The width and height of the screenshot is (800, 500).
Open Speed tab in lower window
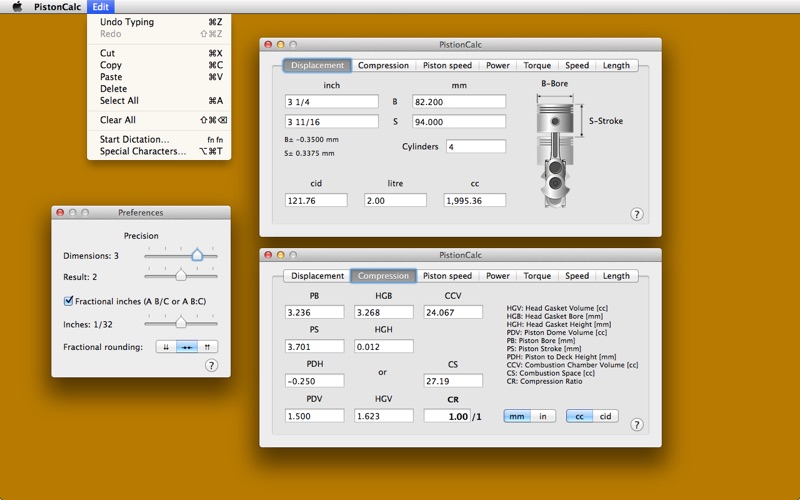tap(577, 276)
